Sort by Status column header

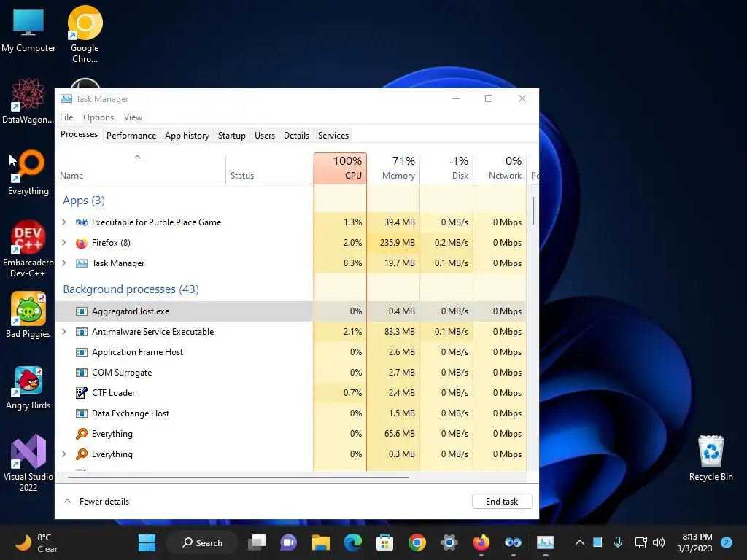[x=270, y=168]
